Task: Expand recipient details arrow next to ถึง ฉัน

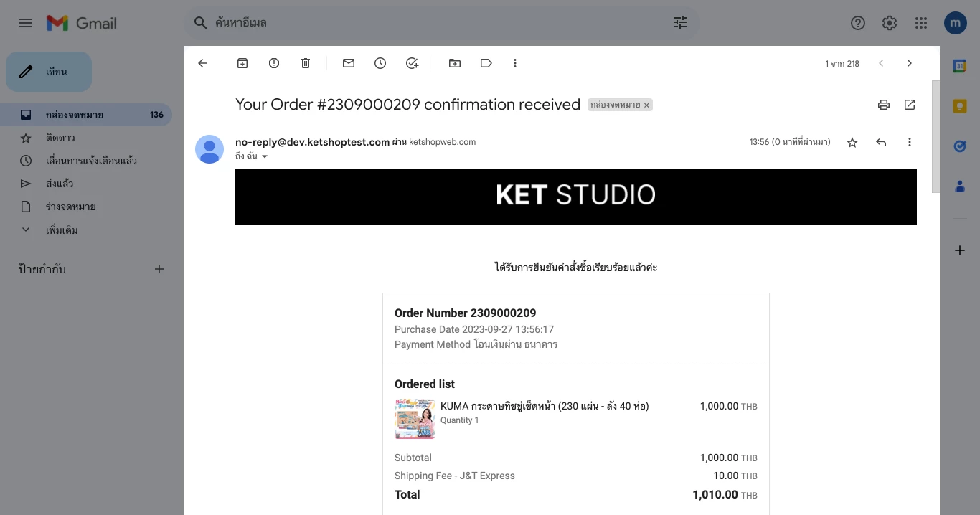Action: tap(264, 156)
